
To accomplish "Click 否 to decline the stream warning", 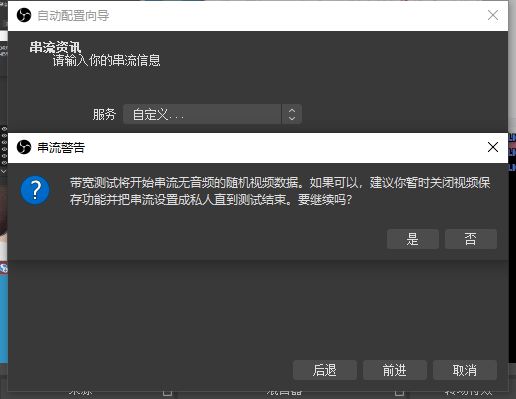I will 471,239.
